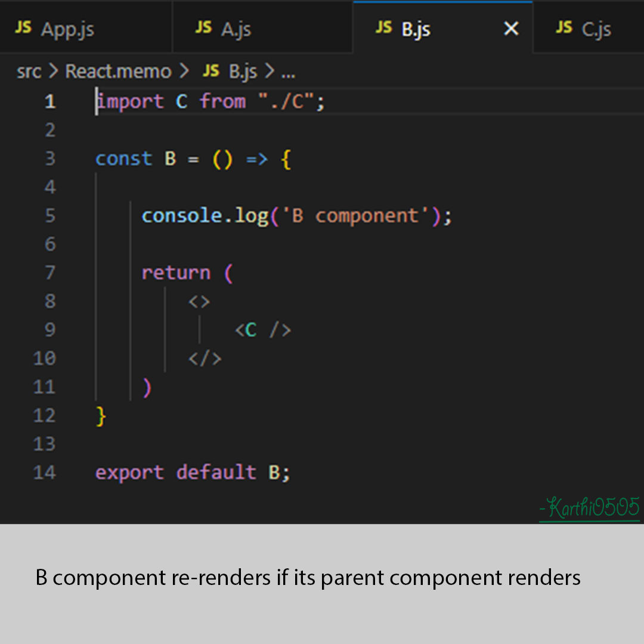Open the src breadcrumb folder
644x644 pixels.
[x=29, y=72]
